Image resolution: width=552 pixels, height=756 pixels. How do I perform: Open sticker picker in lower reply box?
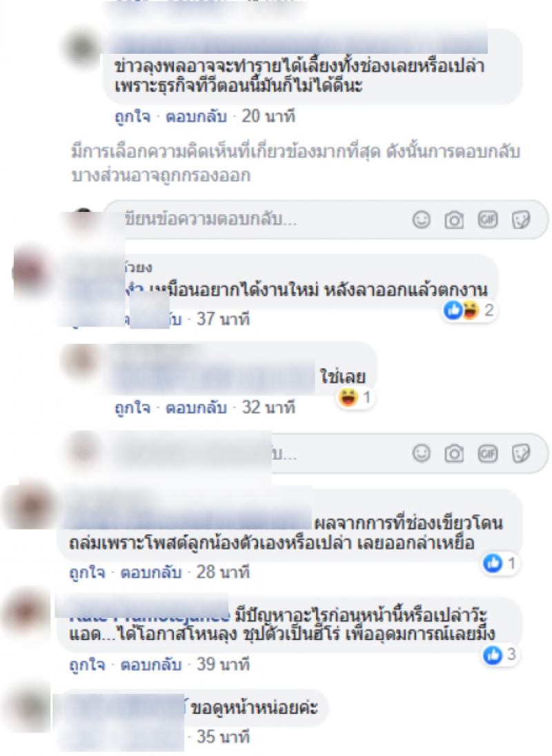pos(521,453)
